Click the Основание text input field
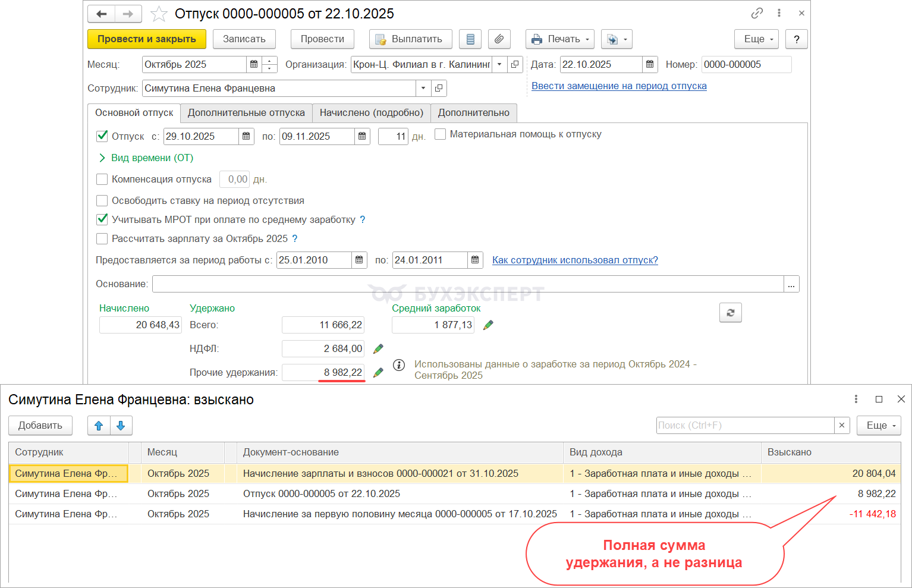 click(x=467, y=284)
